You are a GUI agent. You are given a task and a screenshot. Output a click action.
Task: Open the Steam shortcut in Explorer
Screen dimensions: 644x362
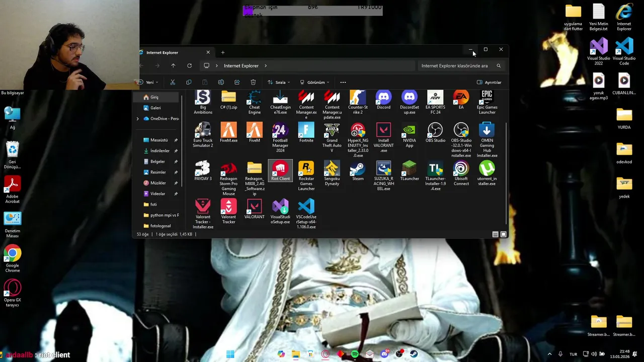click(x=358, y=171)
